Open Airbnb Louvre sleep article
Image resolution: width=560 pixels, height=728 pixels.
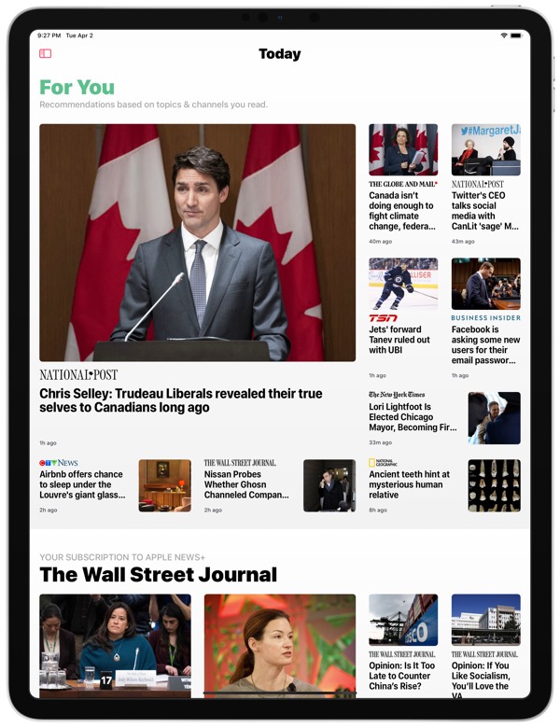click(82, 484)
